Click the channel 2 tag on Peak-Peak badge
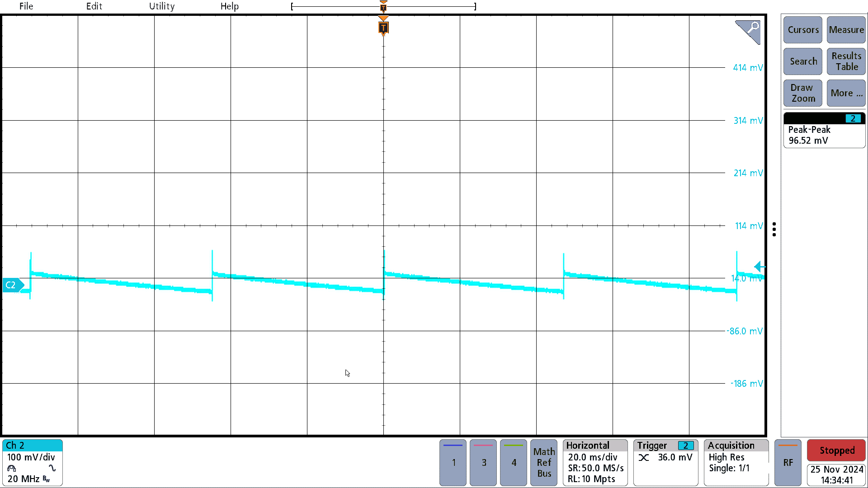This screenshot has height=488, width=868. 853,118
